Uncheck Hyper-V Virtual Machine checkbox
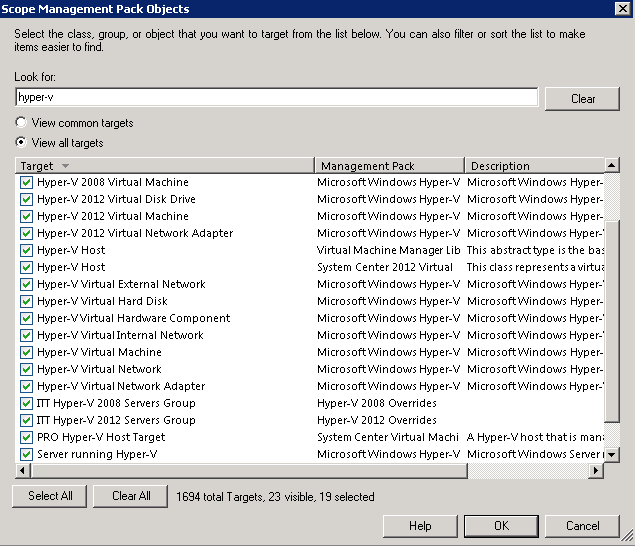The height and width of the screenshot is (546, 635). (26, 353)
